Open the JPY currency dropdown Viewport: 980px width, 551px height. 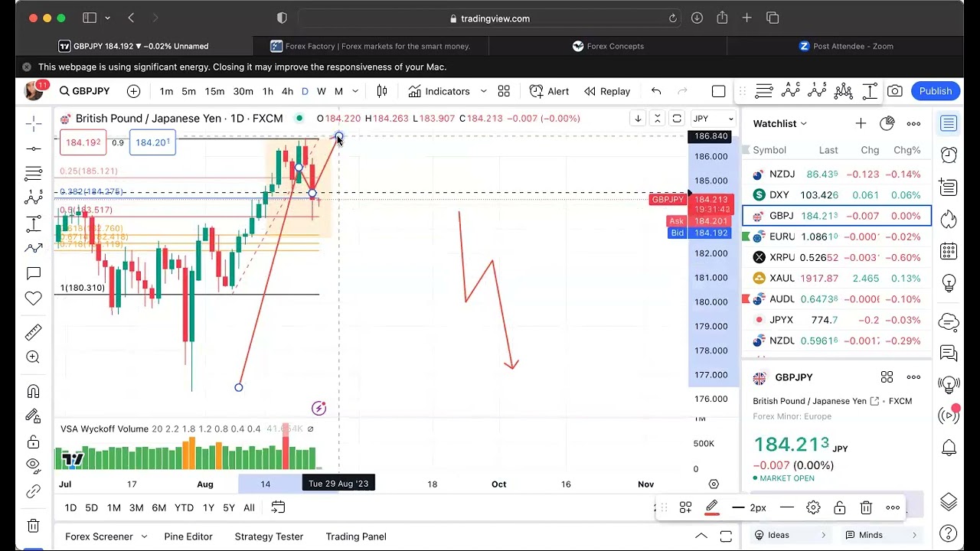point(714,119)
